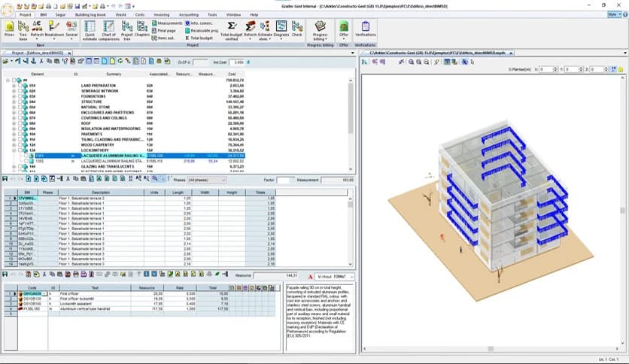
Task: Open the Accounting ribbon tab
Action: 189,15
